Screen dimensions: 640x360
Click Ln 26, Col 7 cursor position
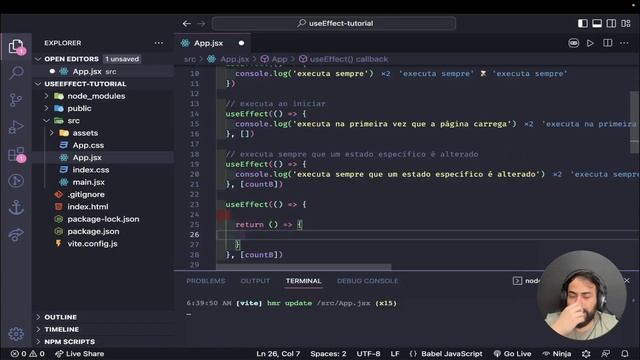(278, 354)
